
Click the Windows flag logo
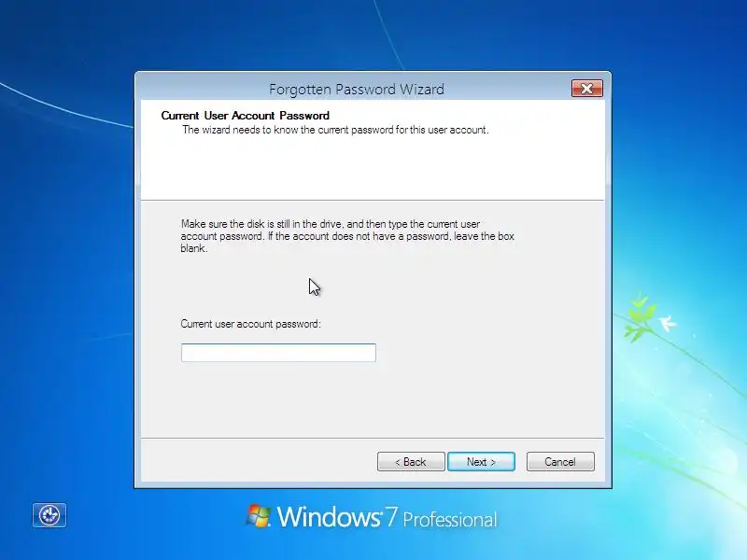[x=259, y=516]
